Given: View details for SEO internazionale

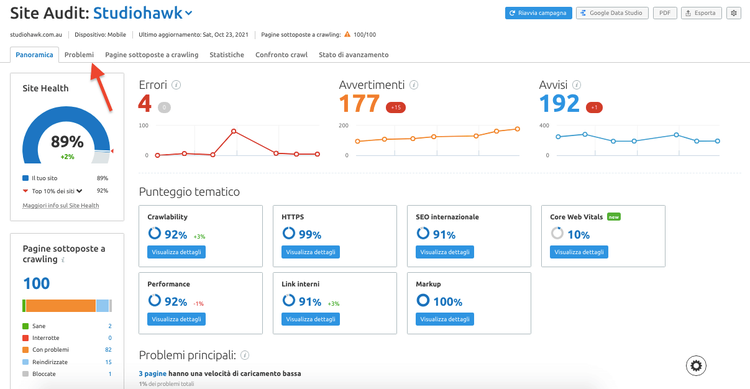Looking at the screenshot, I should point(445,252).
